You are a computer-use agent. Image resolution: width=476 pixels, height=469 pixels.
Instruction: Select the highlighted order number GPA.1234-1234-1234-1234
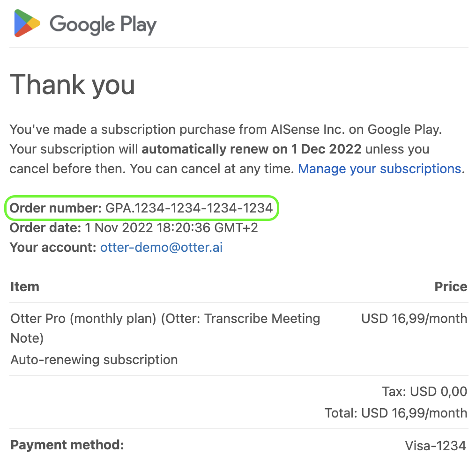click(189, 208)
